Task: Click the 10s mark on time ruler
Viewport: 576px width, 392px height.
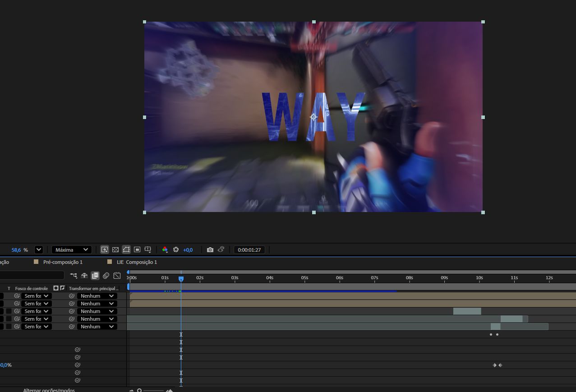Action: tap(479, 278)
